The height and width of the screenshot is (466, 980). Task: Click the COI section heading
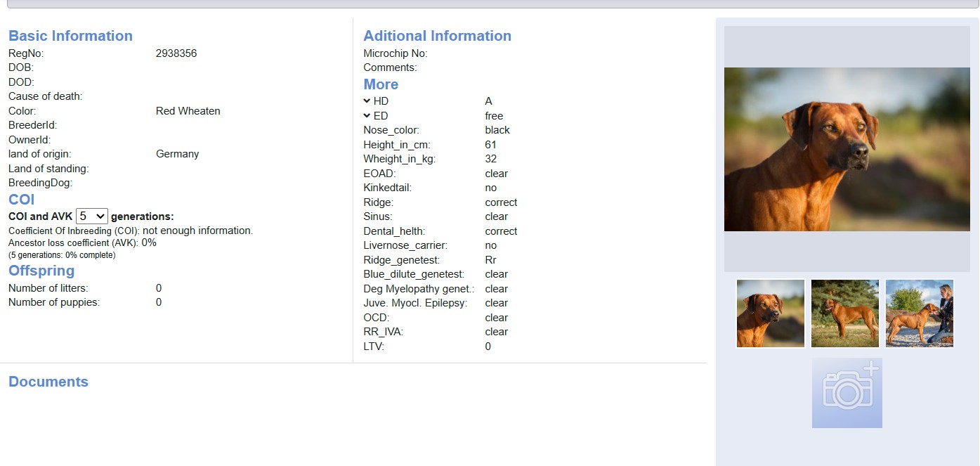tap(21, 200)
